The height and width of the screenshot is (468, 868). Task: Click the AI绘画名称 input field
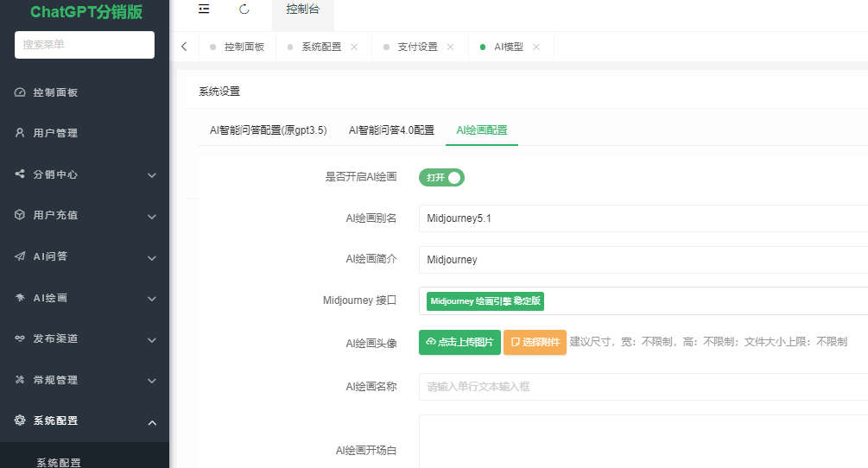pyautogui.click(x=643, y=387)
